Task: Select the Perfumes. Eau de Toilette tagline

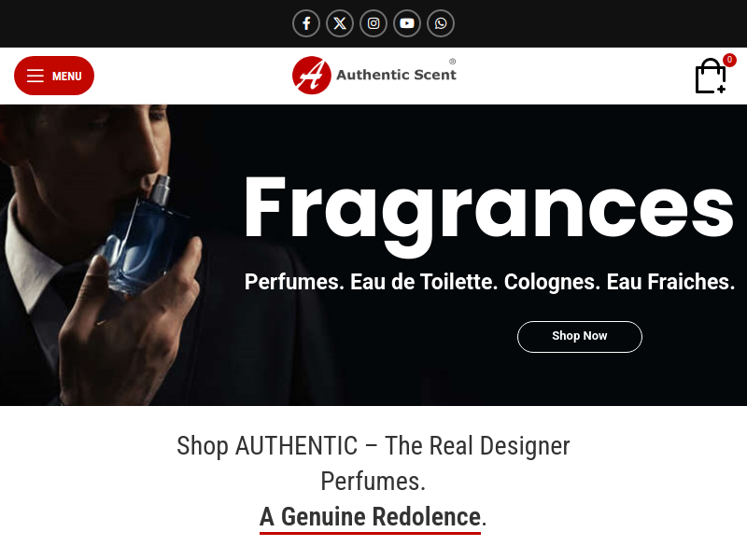Action: tap(489, 282)
